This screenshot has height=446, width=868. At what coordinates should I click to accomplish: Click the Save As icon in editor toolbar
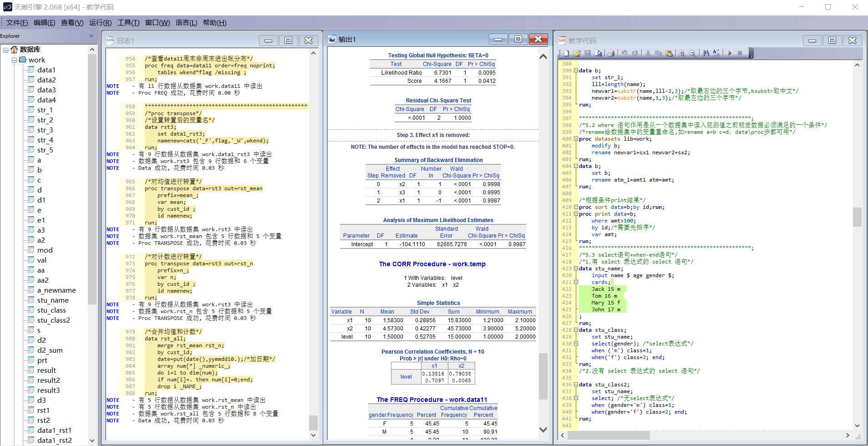point(598,53)
